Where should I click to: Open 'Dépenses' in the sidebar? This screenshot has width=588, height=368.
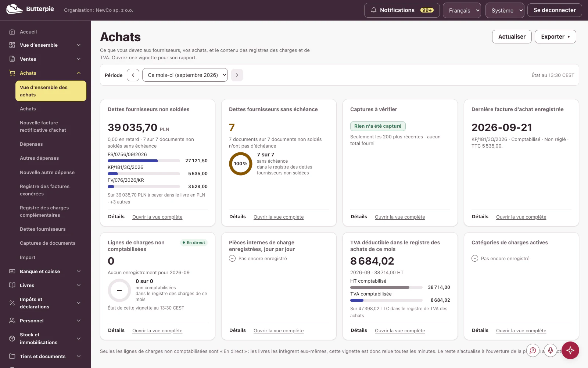tap(51, 144)
